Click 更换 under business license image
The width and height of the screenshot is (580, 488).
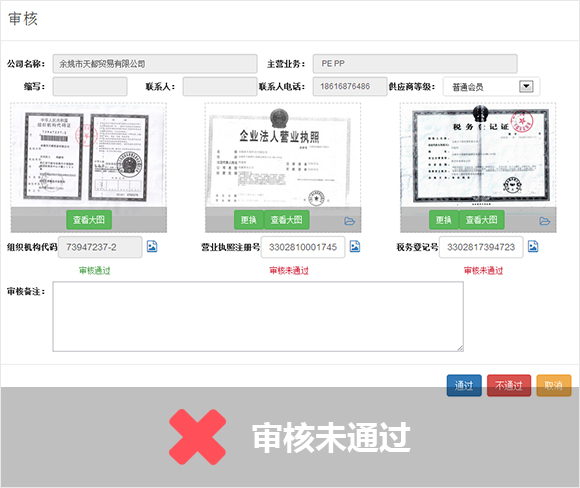click(x=249, y=220)
